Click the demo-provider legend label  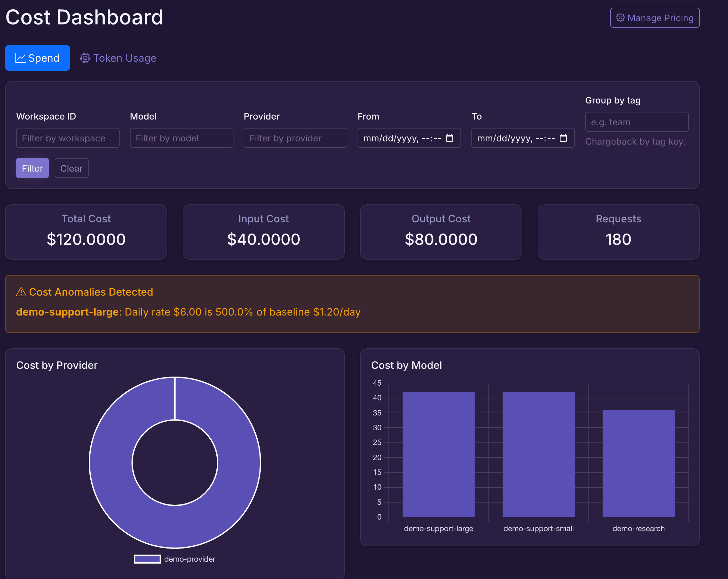click(x=189, y=559)
